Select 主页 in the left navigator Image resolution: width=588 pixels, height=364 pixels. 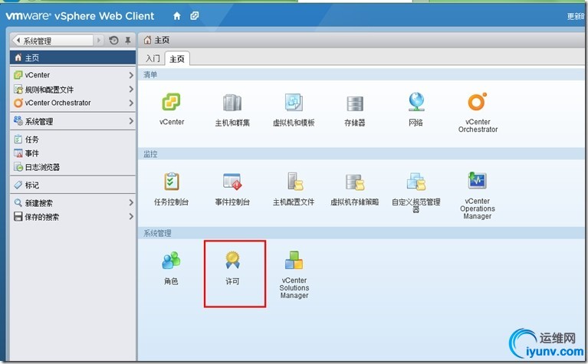pos(73,57)
